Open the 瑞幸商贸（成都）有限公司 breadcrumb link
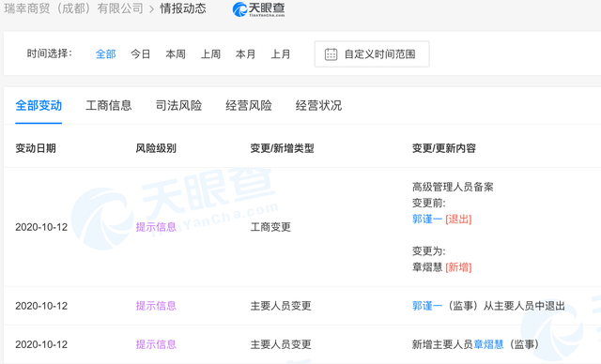Viewport: 601px width, 364px height. click(x=73, y=8)
